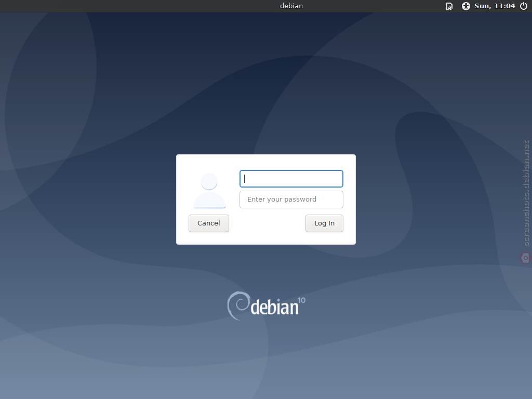Image resolution: width=532 pixels, height=399 pixels.
Task: Click the Cancel button
Action: pyautogui.click(x=209, y=223)
